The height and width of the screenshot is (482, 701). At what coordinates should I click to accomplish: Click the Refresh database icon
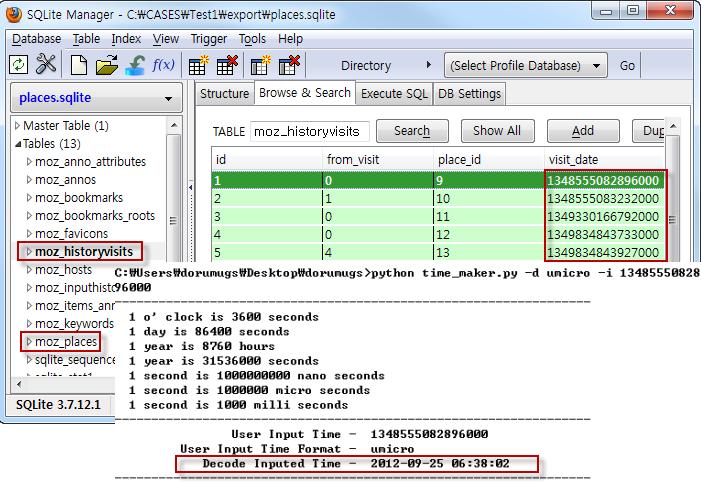click(19, 65)
